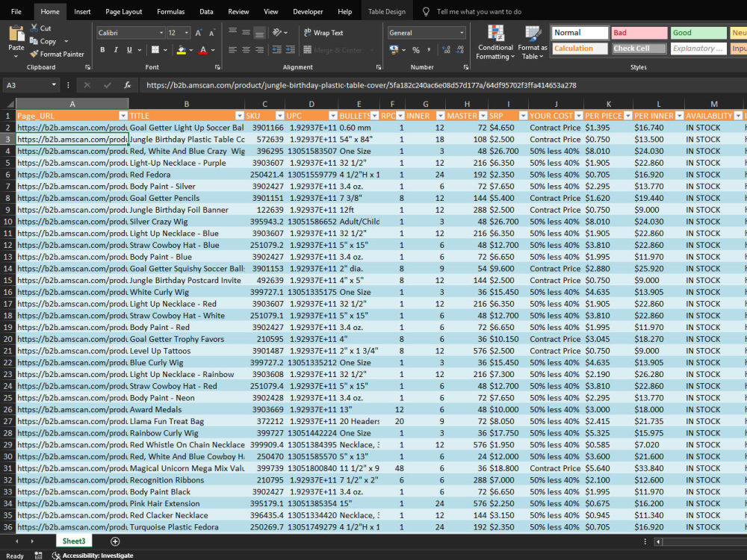The width and height of the screenshot is (747, 560).
Task: Click Accessibility: Investigate in status bar
Action: pyautogui.click(x=93, y=556)
